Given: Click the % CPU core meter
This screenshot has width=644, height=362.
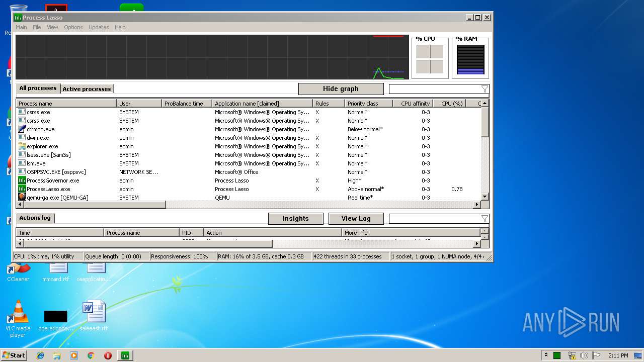Looking at the screenshot, I should [430, 59].
